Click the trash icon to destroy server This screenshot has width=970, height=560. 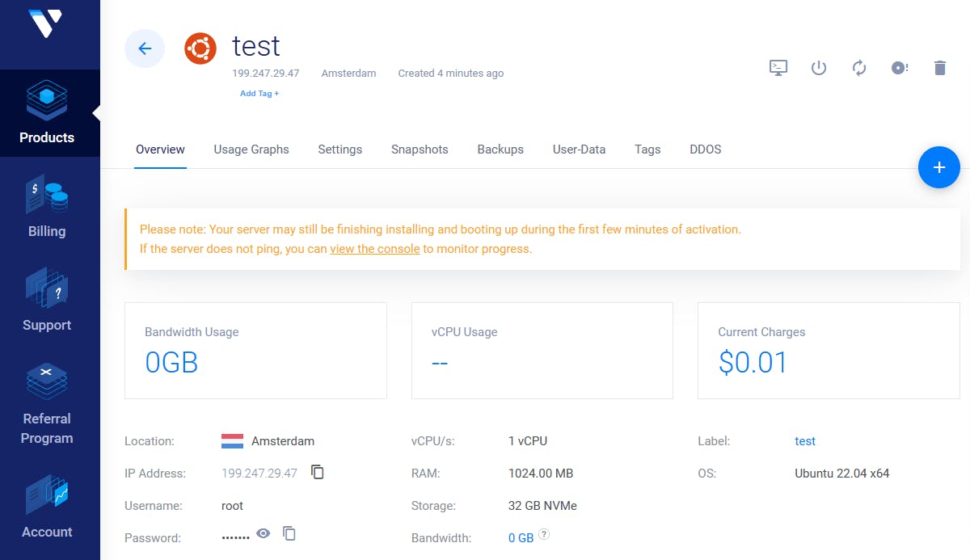click(x=939, y=68)
